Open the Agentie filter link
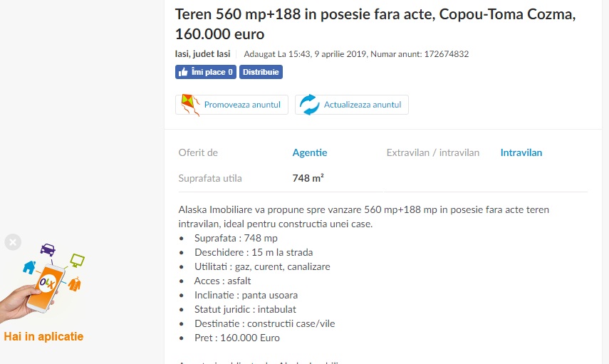This screenshot has height=364, width=609. point(310,152)
